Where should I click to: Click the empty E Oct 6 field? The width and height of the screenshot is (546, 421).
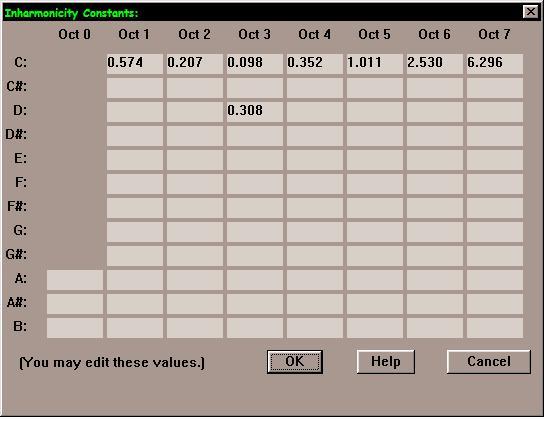[435, 160]
